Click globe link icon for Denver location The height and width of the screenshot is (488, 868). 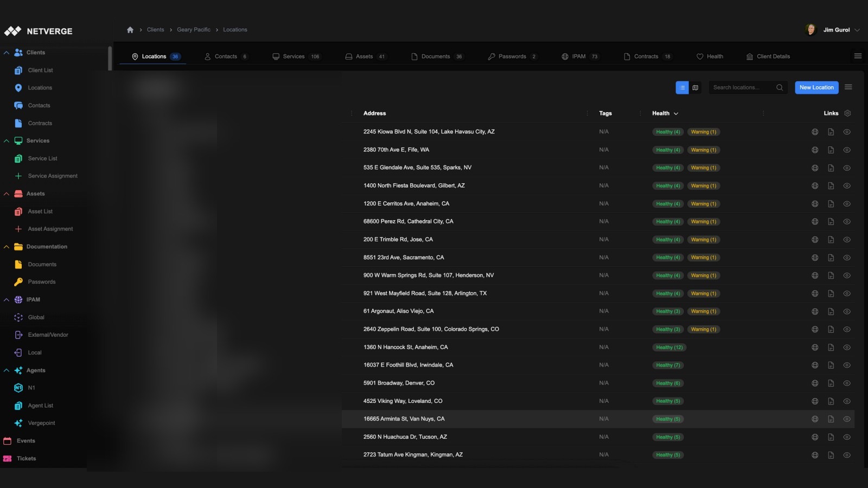click(x=815, y=383)
